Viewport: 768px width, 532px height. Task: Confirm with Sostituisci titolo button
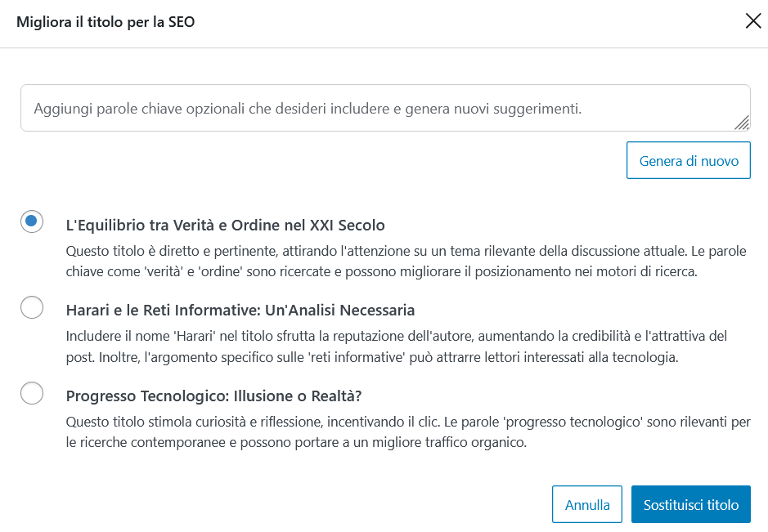(x=691, y=504)
